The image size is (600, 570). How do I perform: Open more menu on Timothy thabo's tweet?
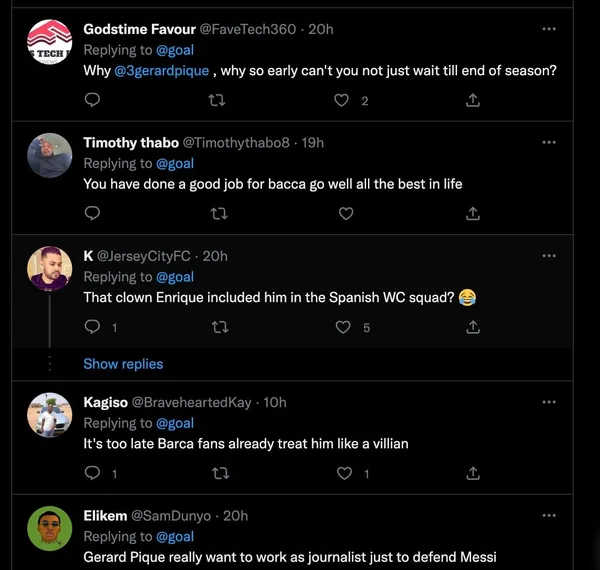point(548,142)
